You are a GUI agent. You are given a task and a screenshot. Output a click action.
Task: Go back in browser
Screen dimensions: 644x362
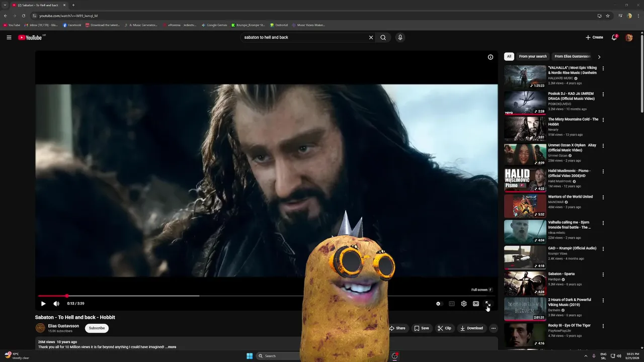pos(6,16)
